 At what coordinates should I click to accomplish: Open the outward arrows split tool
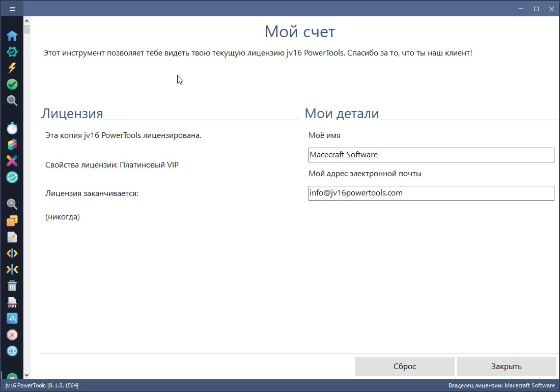[12, 253]
